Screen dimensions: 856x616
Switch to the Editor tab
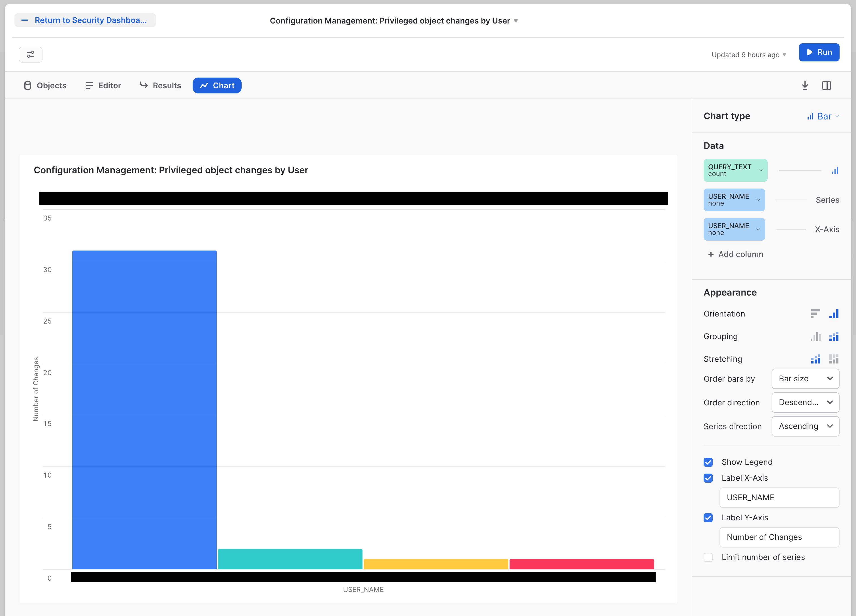coord(103,85)
